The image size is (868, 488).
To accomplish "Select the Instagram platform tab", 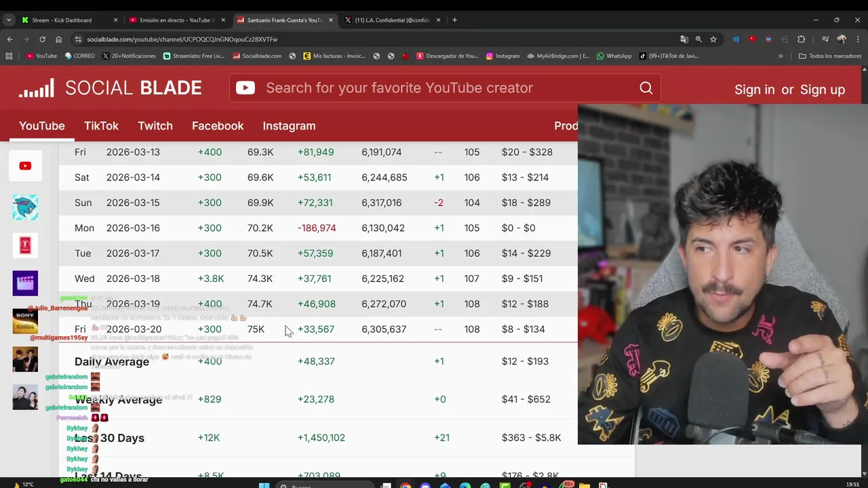I will (x=289, y=126).
